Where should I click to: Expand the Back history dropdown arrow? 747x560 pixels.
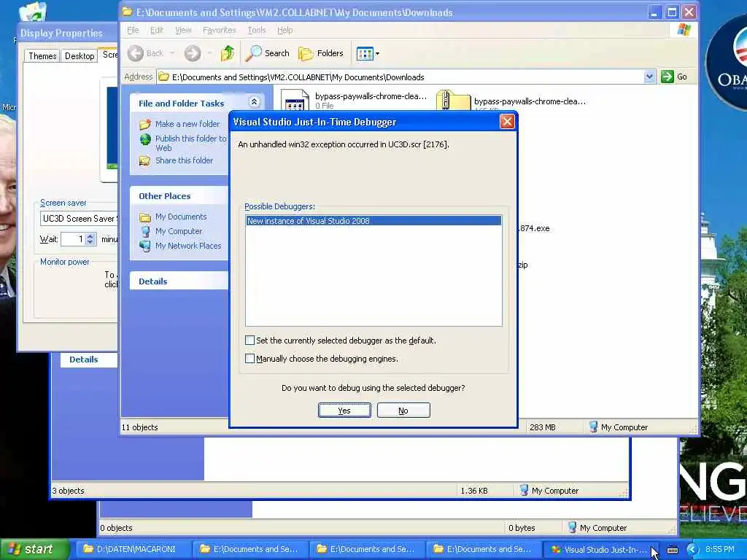click(x=172, y=53)
